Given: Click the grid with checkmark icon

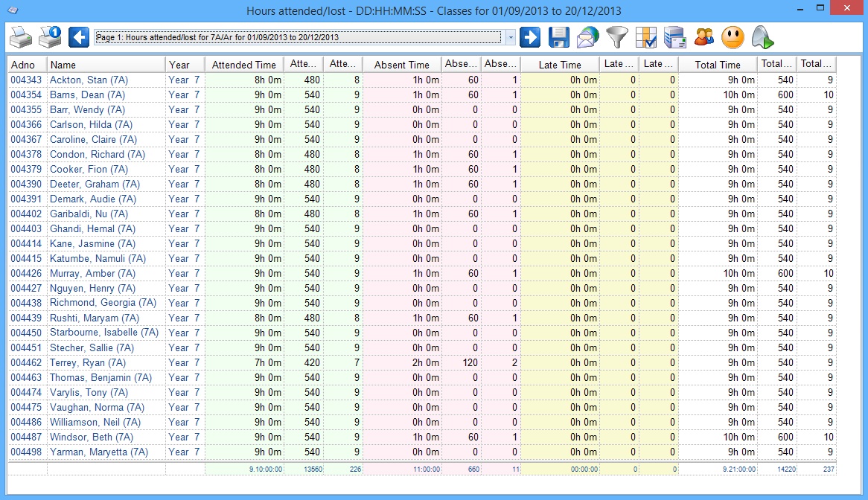Looking at the screenshot, I should 645,38.
